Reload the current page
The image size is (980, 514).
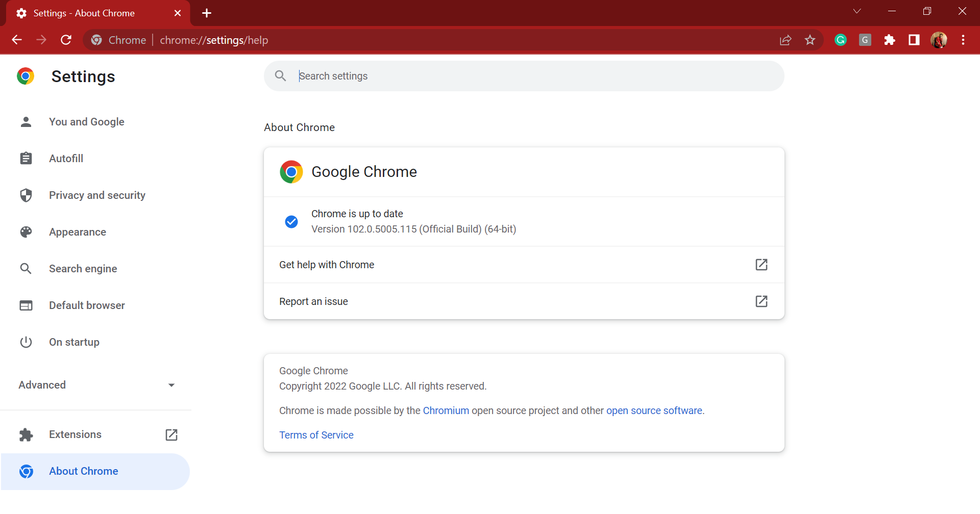tap(66, 40)
